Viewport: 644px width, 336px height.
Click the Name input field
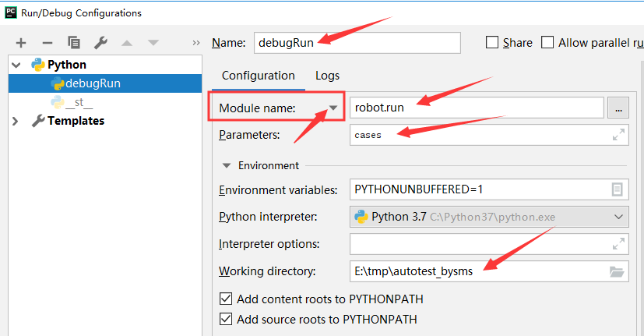pos(356,43)
